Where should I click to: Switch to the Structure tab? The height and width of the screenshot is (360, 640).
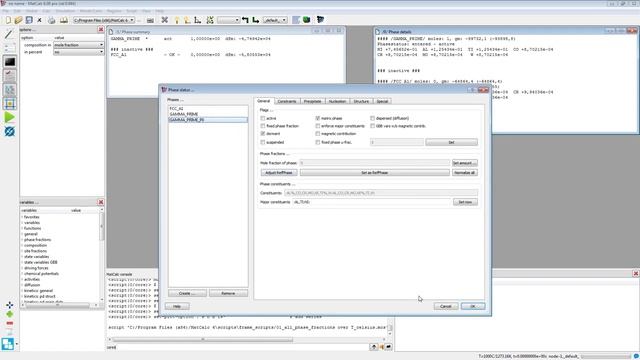pos(361,101)
